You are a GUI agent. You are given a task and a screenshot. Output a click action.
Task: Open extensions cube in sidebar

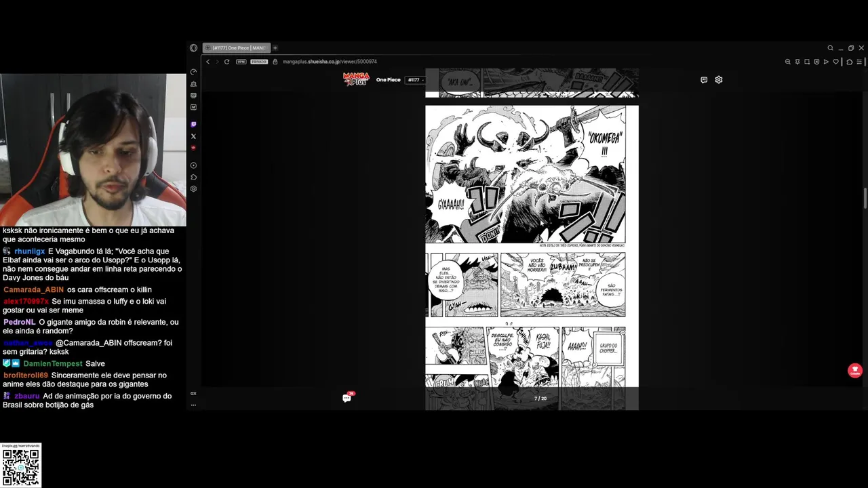[193, 177]
